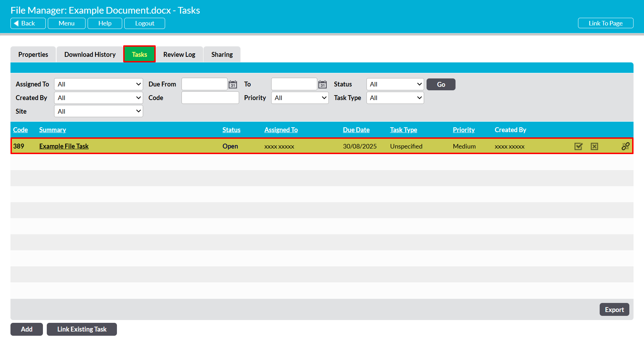Click the cancel task X icon
The image size is (644, 342).
click(x=594, y=146)
